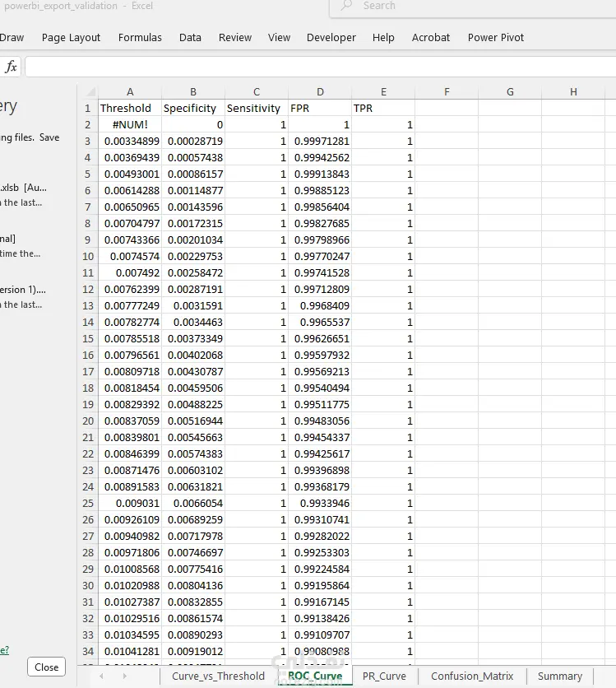Image resolution: width=616 pixels, height=688 pixels.
Task: Open the Data ribbon tab
Action: point(190,37)
